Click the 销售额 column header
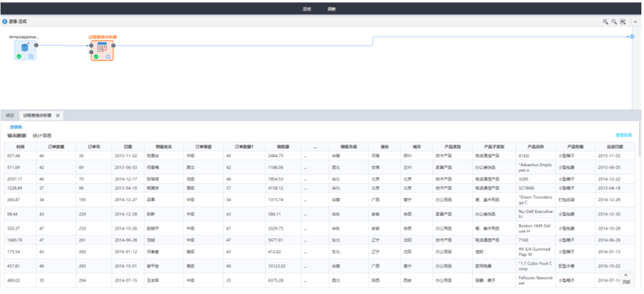Viewport: 644px width, 294px height. click(282, 146)
